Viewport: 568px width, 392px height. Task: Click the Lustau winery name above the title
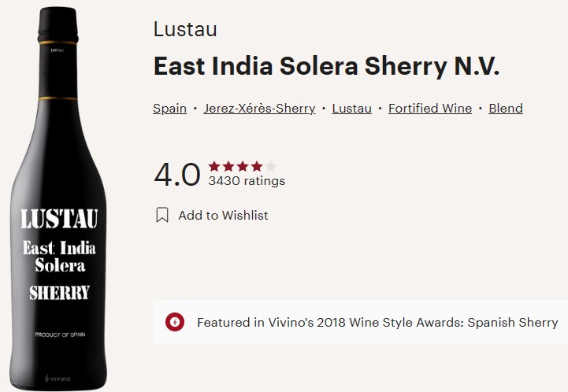tap(184, 31)
